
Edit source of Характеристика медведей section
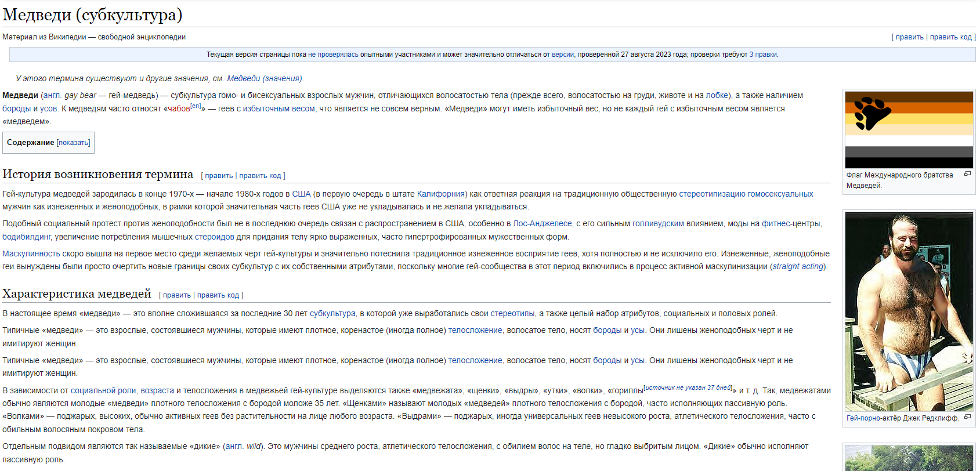click(x=218, y=295)
